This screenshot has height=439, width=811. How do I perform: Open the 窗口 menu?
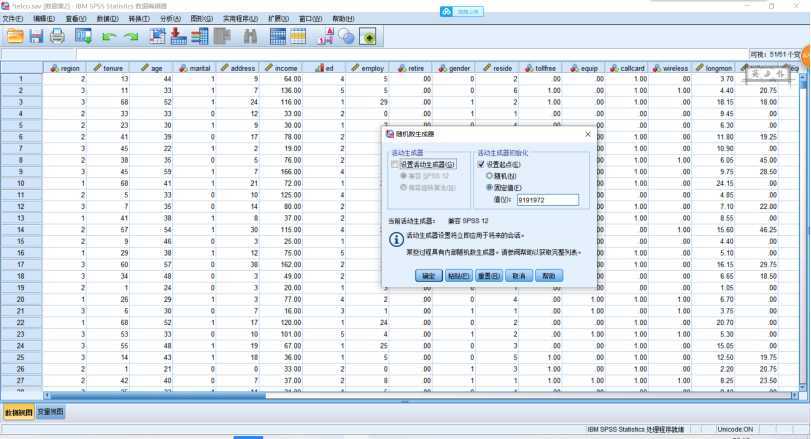[310, 19]
